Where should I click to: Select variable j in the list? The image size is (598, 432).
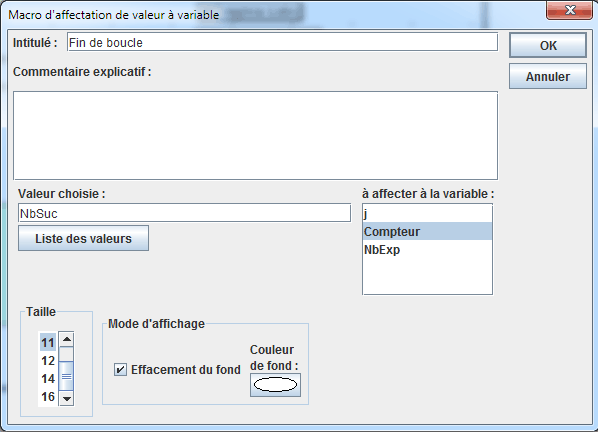(428, 214)
